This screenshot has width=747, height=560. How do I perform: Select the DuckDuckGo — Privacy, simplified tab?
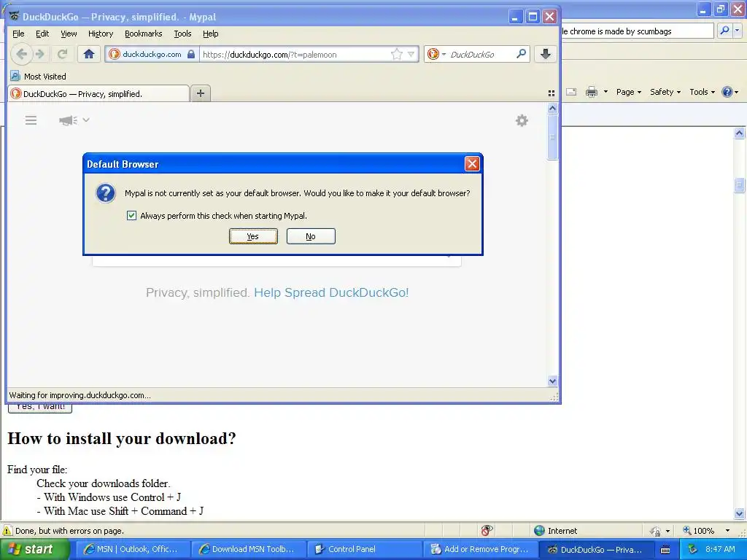click(x=98, y=94)
